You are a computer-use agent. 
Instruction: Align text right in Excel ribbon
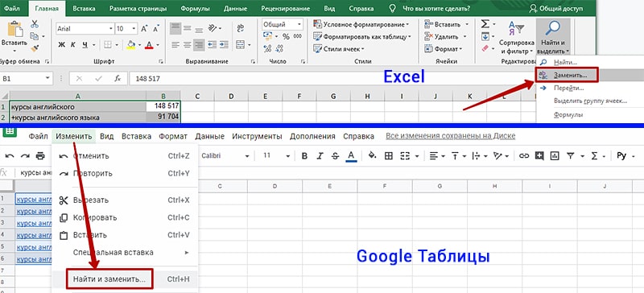[x=199, y=45]
